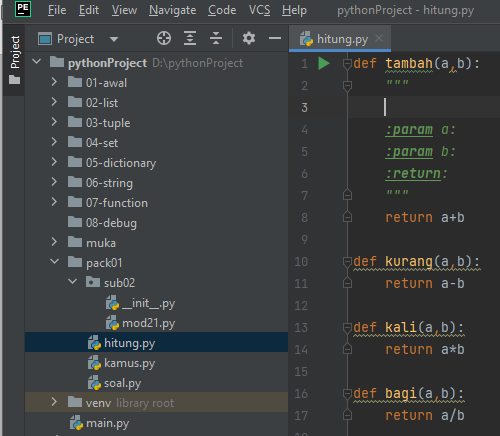Open the VCS menu
Image resolution: width=500 pixels, height=436 pixels.
[259, 10]
